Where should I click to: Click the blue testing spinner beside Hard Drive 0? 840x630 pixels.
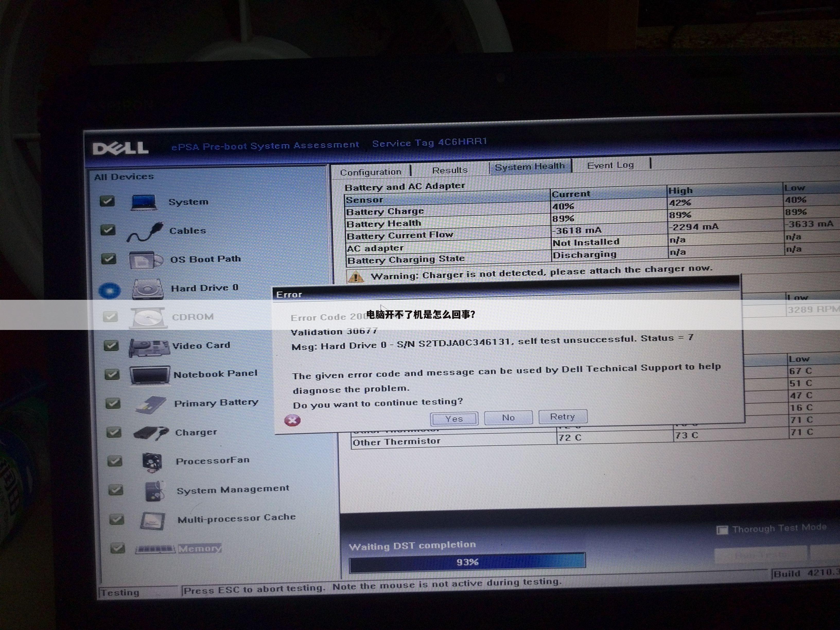point(109,291)
